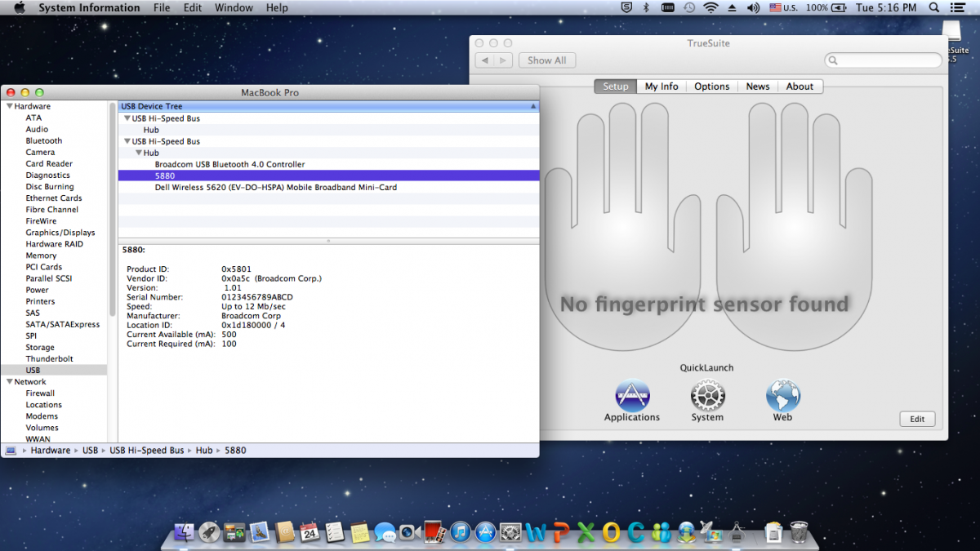Select Broadcom USB Bluetooth 4.0 Controller
Viewport: 980px width, 551px height.
click(x=229, y=164)
